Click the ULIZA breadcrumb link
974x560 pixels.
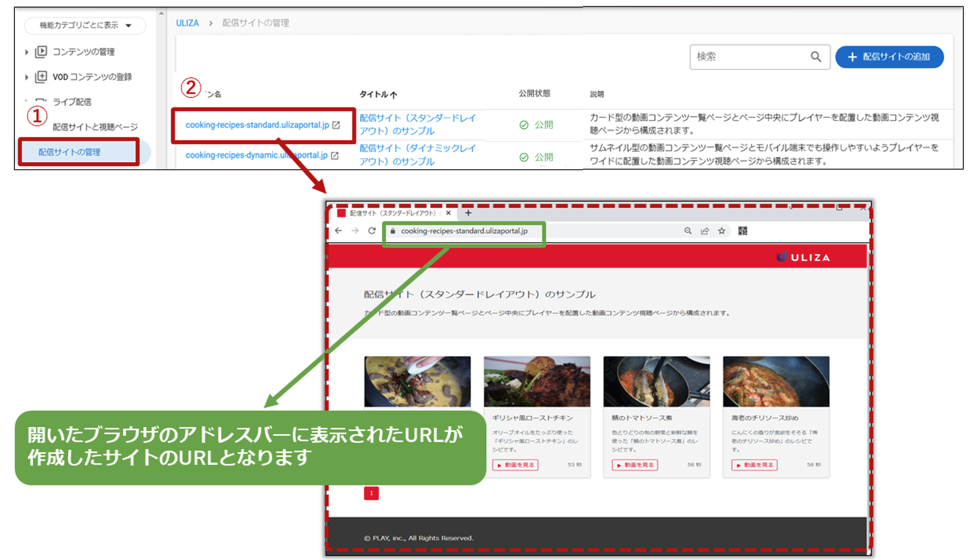pos(186,23)
